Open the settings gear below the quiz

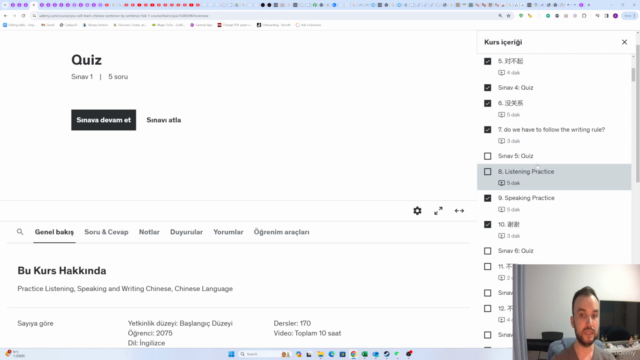[417, 211]
